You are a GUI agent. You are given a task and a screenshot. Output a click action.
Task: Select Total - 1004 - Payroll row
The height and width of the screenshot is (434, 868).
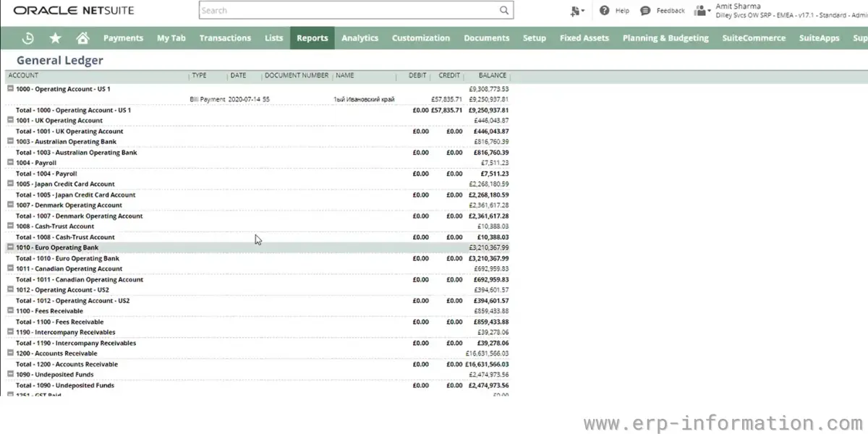pyautogui.click(x=258, y=174)
